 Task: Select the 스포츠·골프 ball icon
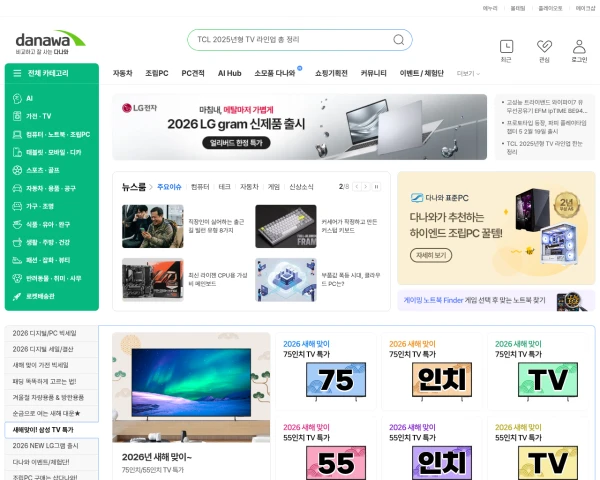[x=17, y=170]
